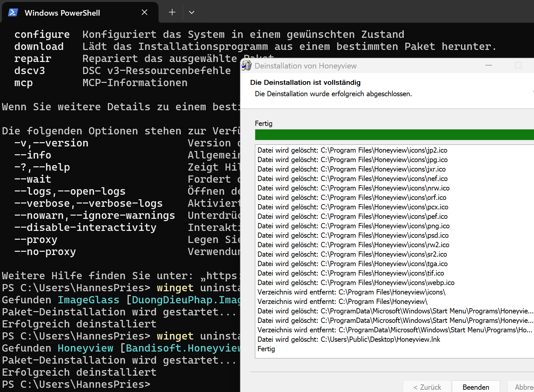Minimize the Deinstallation von Honeyview dialog

click(x=489, y=65)
